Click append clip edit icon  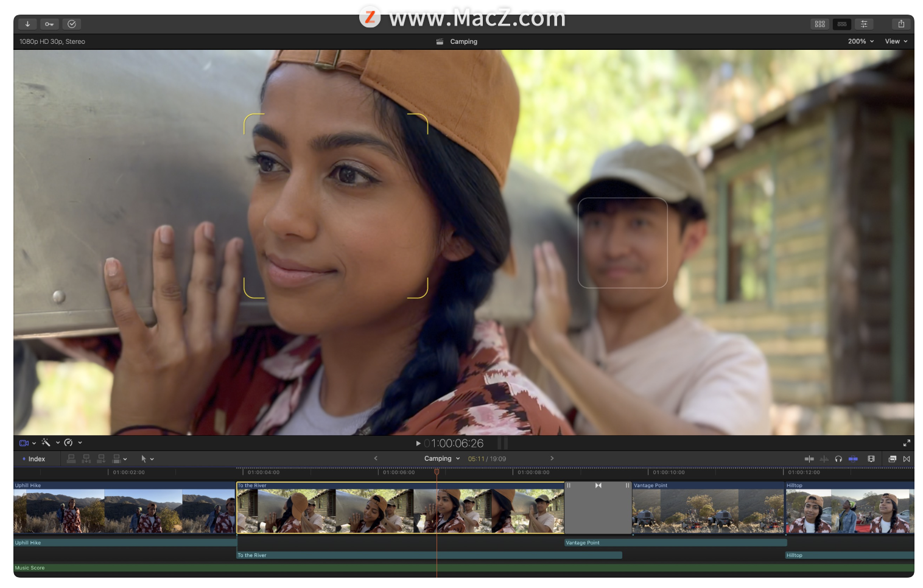101,459
